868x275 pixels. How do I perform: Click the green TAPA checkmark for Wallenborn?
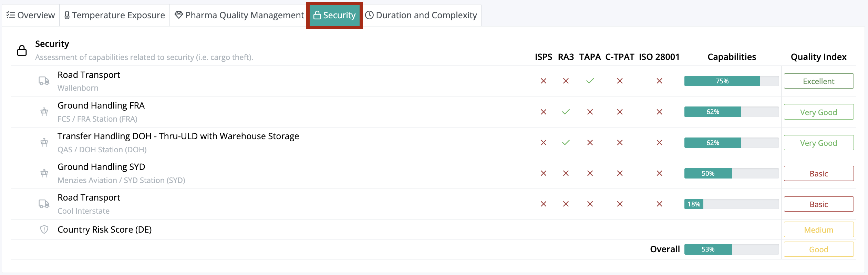pyautogui.click(x=590, y=81)
